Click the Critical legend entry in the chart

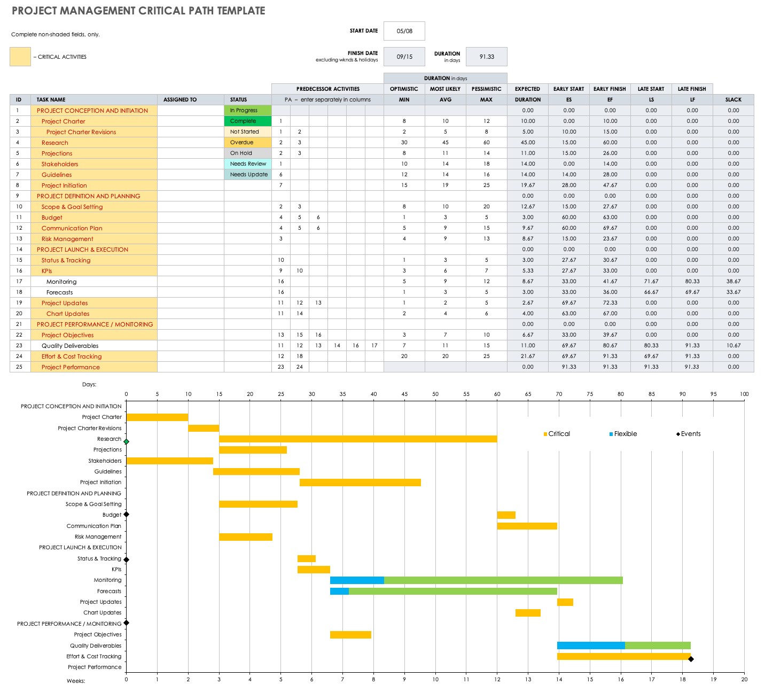click(557, 434)
